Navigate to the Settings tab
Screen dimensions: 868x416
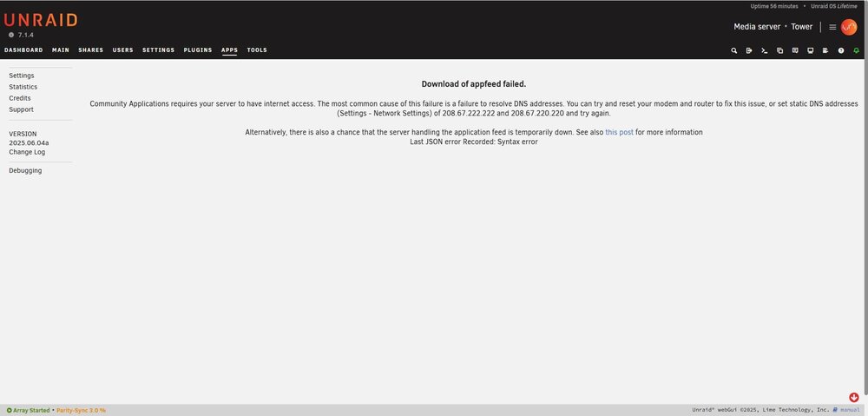pyautogui.click(x=158, y=50)
